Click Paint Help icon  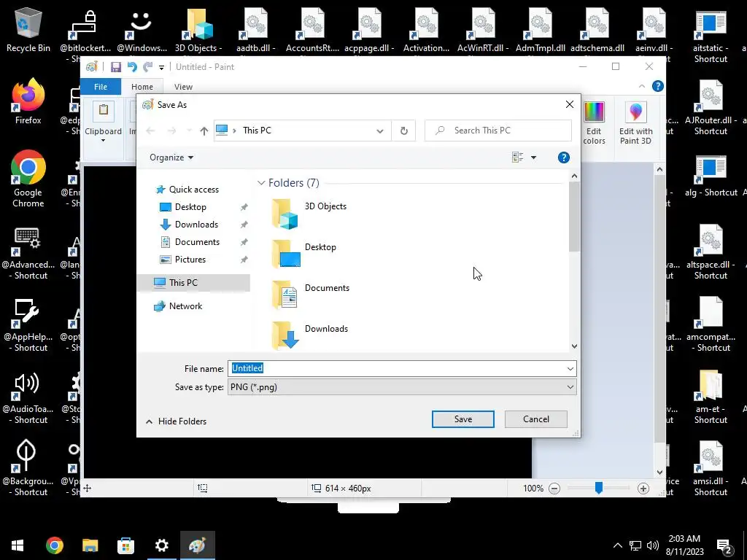click(x=657, y=86)
